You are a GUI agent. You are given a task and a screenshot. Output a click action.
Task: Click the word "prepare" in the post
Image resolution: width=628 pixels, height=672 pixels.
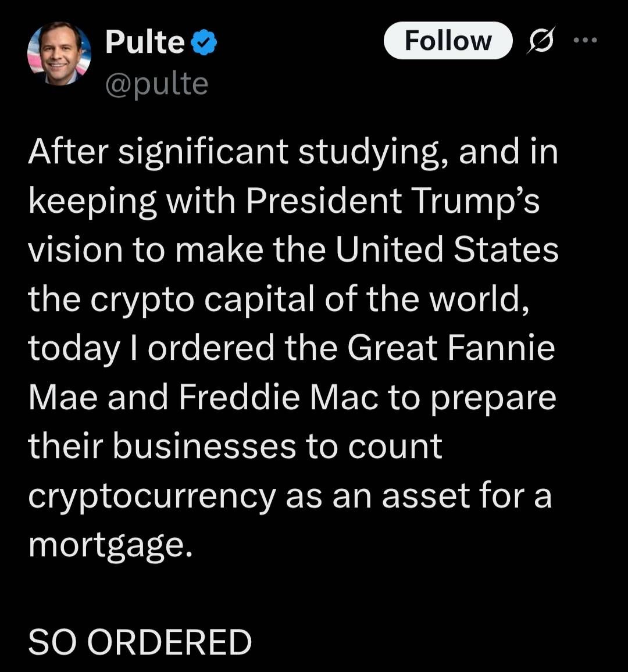pos(493,398)
